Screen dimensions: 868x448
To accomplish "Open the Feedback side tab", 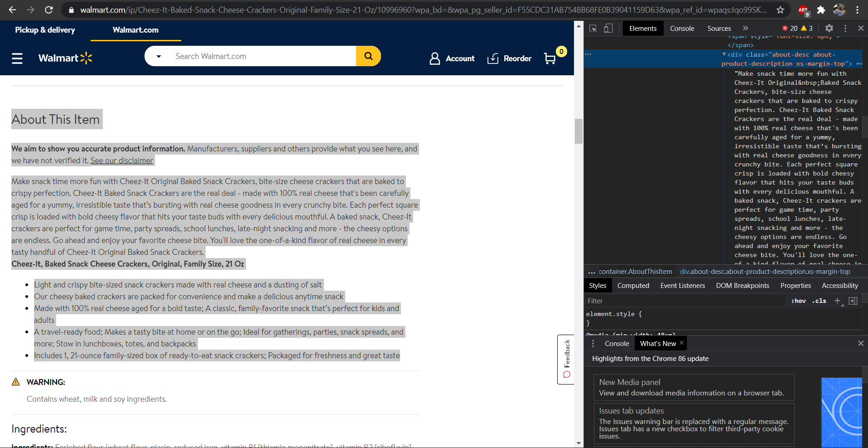I will 566,359.
